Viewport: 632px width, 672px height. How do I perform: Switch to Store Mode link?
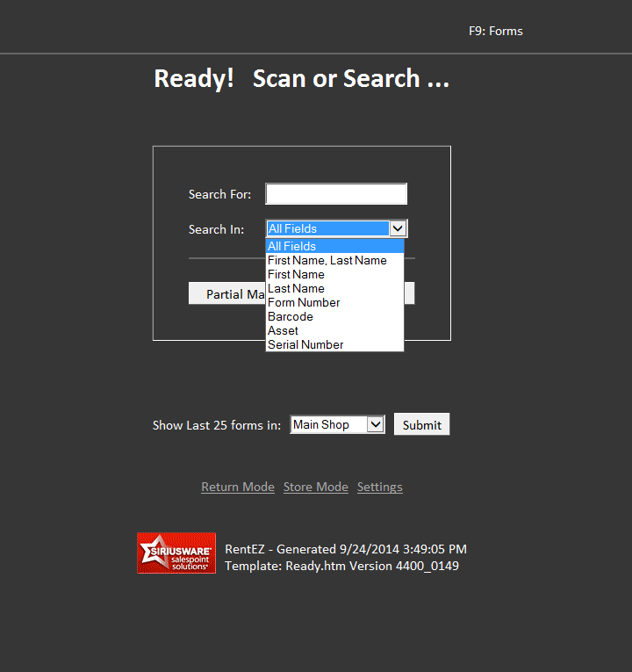coord(316,487)
